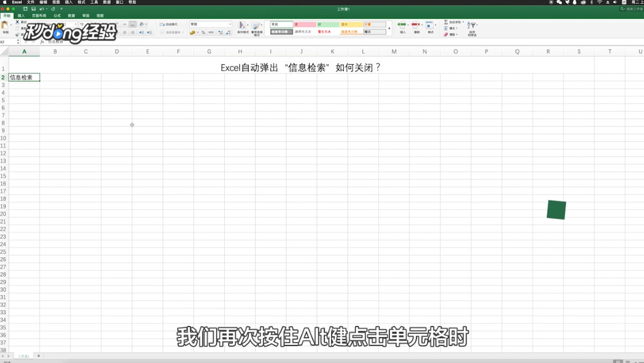This screenshot has height=363, width=644.
Task: Click the Cut scissors icon
Action: [x=18, y=22]
